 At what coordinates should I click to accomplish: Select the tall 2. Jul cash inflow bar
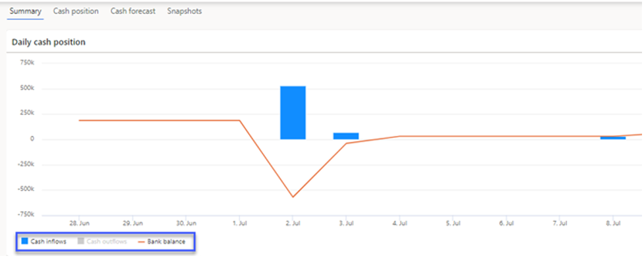coord(293,113)
